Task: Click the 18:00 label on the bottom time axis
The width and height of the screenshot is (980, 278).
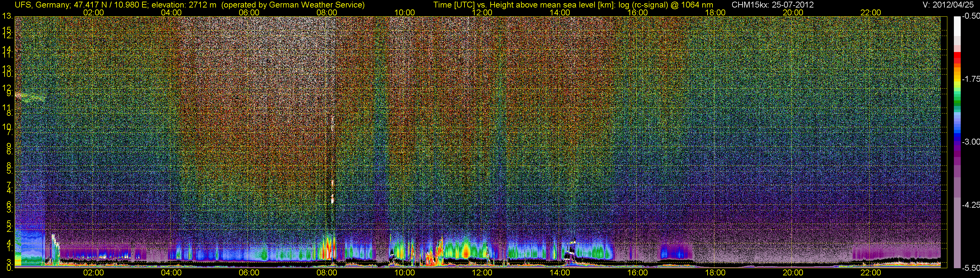Action: (715, 273)
